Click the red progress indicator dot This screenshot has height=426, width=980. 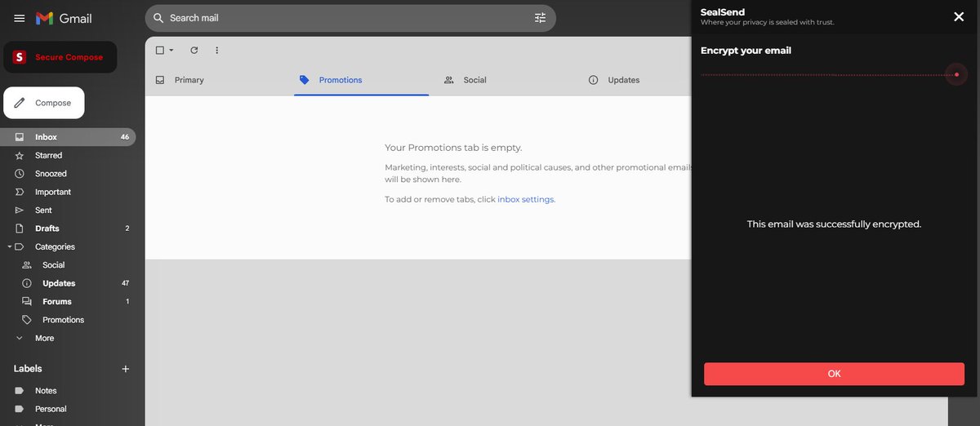956,74
